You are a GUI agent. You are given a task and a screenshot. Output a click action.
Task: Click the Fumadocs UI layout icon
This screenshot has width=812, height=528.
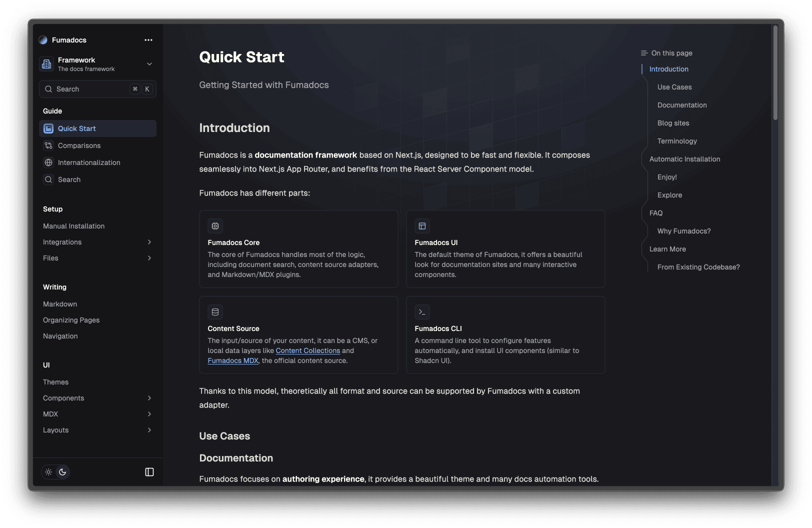click(422, 226)
